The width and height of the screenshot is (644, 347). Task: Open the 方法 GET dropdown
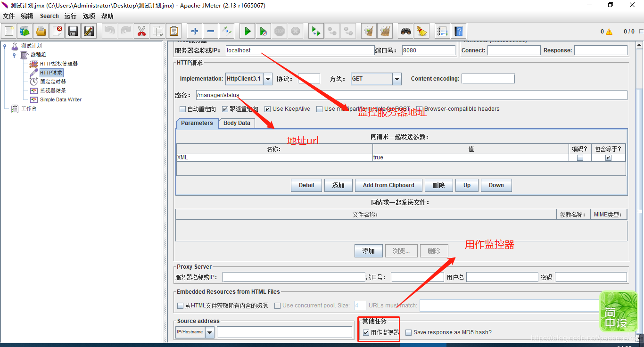pyautogui.click(x=396, y=79)
